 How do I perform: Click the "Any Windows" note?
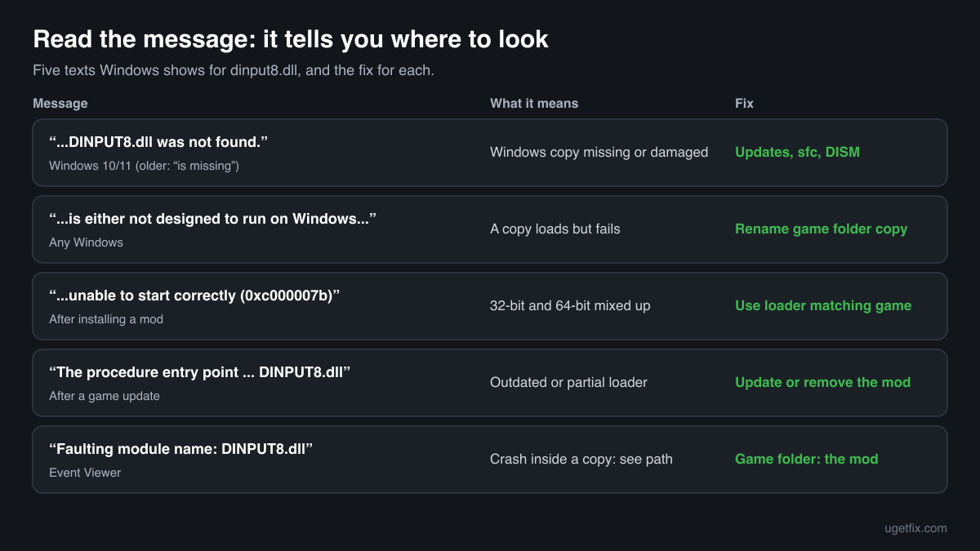click(86, 242)
